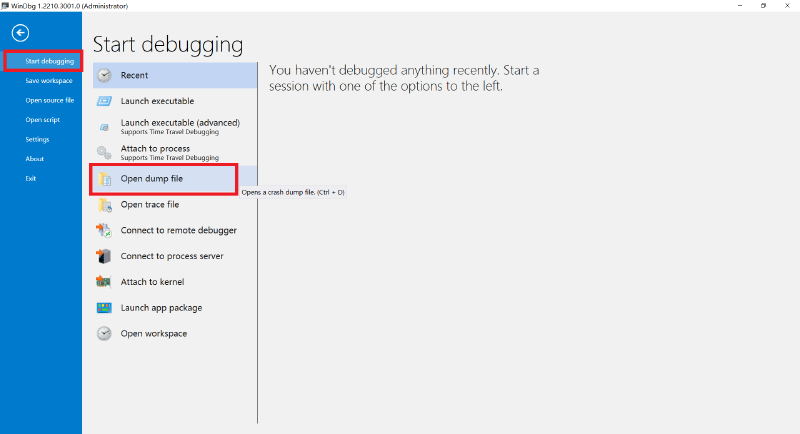Select Connect to remote debugger text
This screenshot has height=434, width=800.
179,231
